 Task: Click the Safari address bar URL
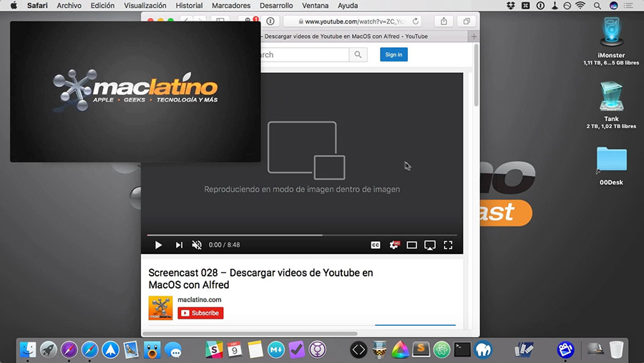[x=354, y=21]
